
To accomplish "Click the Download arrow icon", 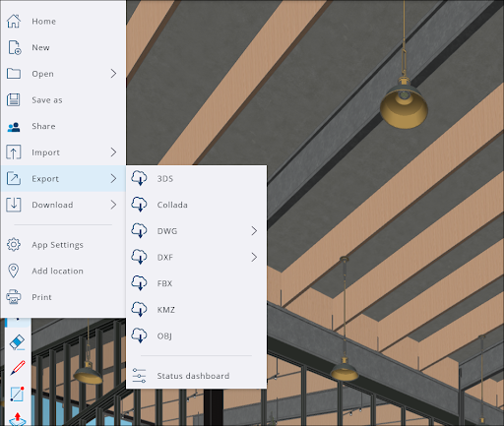I will 14,205.
